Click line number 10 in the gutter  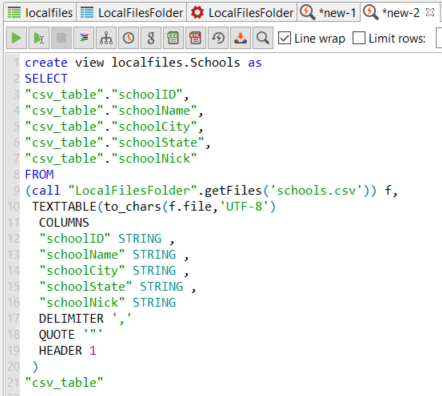pyautogui.click(x=13, y=207)
